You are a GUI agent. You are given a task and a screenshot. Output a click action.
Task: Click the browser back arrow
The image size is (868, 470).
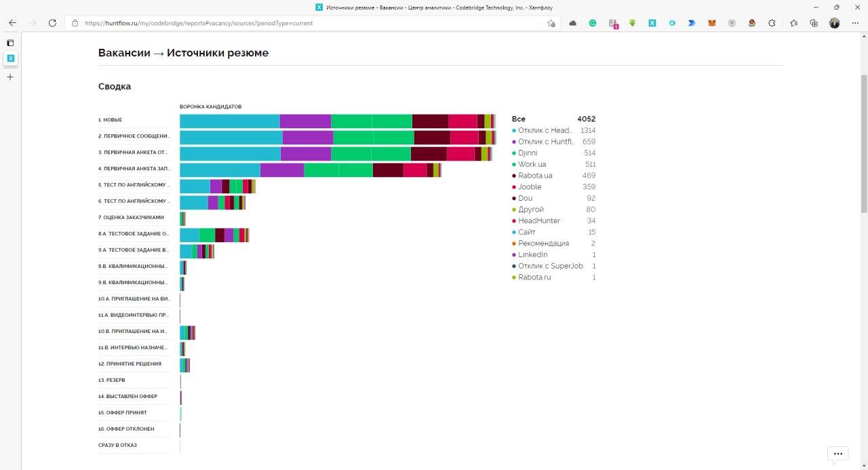[12, 23]
